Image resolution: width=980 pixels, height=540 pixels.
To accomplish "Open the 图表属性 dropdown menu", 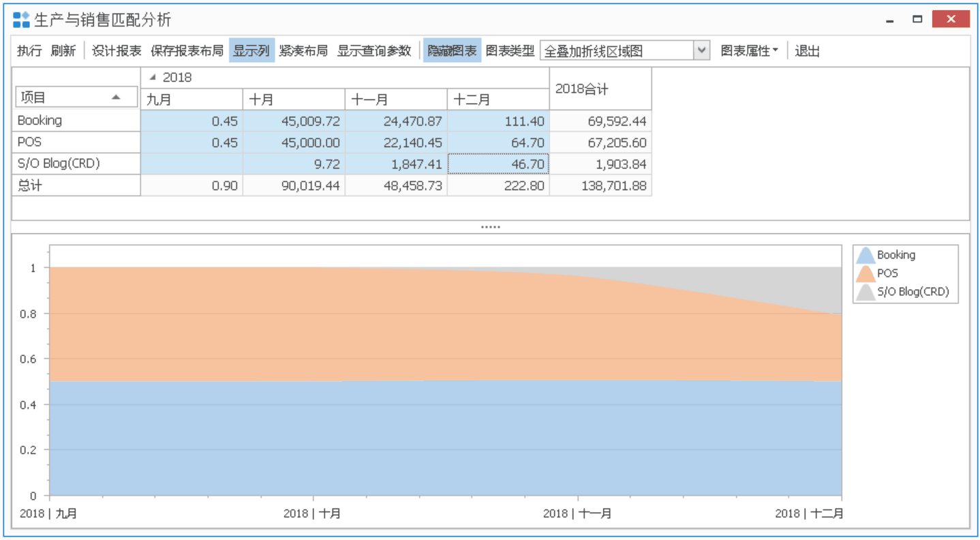I will point(749,51).
